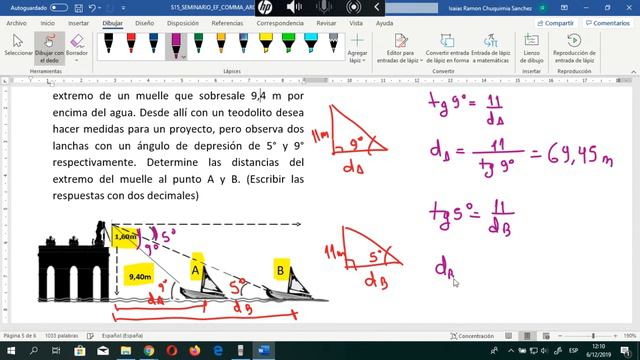Select the galaxy blue pen
The height and width of the screenshot is (360, 640).
tap(243, 44)
